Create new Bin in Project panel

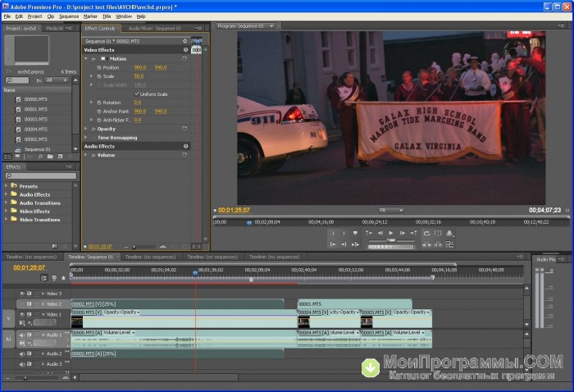(50, 157)
